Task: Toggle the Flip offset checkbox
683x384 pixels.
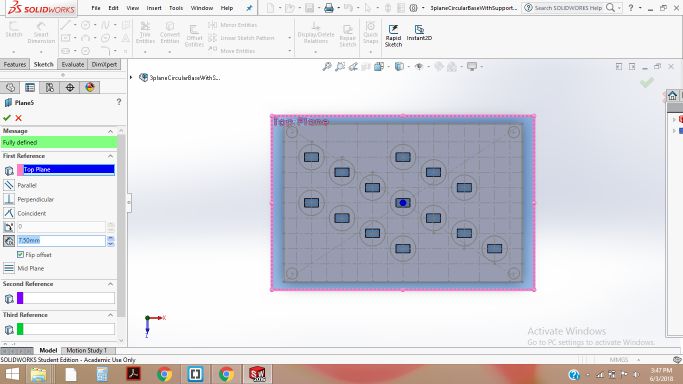Action: click(20, 254)
